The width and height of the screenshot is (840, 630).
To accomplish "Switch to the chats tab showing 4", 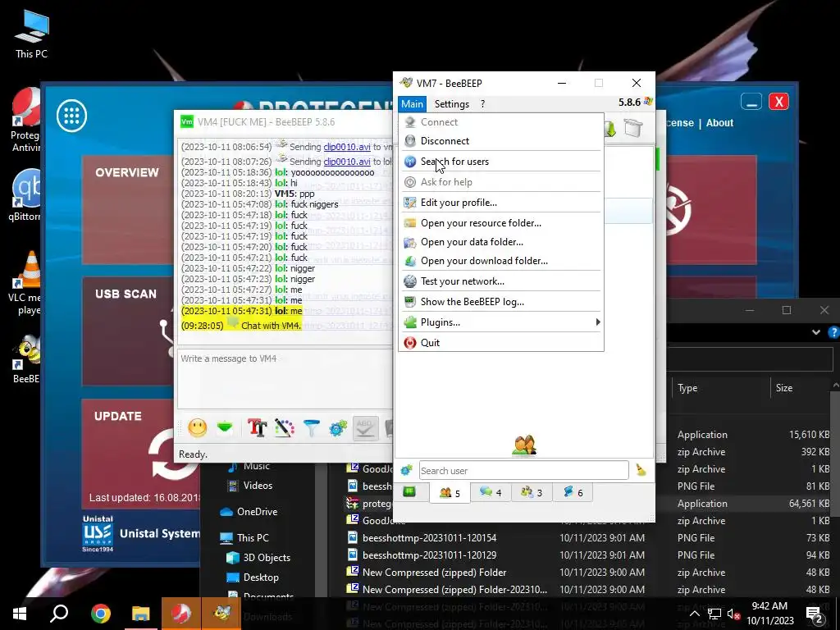I will [491, 492].
